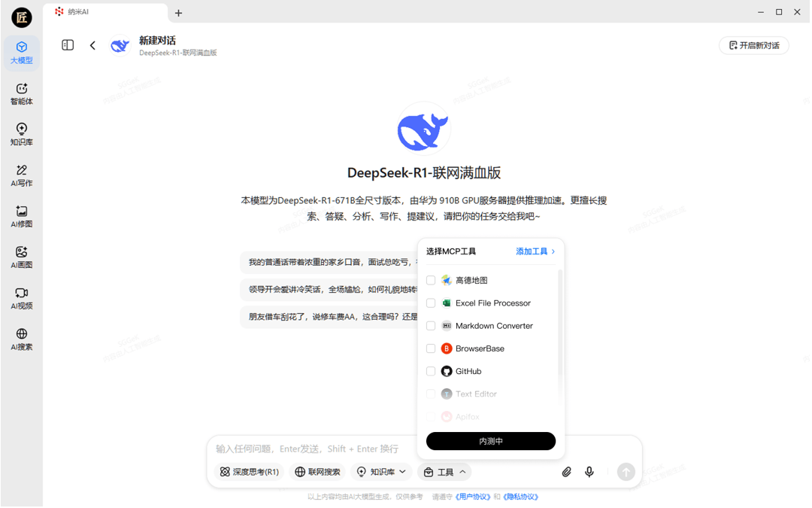
Task: Click the 新建对话 title text
Action: click(157, 41)
